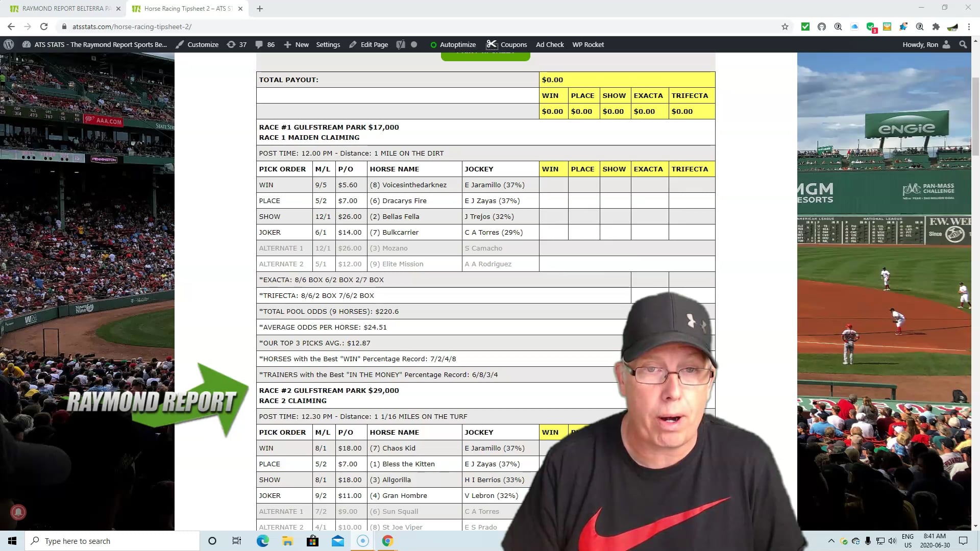
Task: Bookmark this page with the star
Action: point(785,27)
